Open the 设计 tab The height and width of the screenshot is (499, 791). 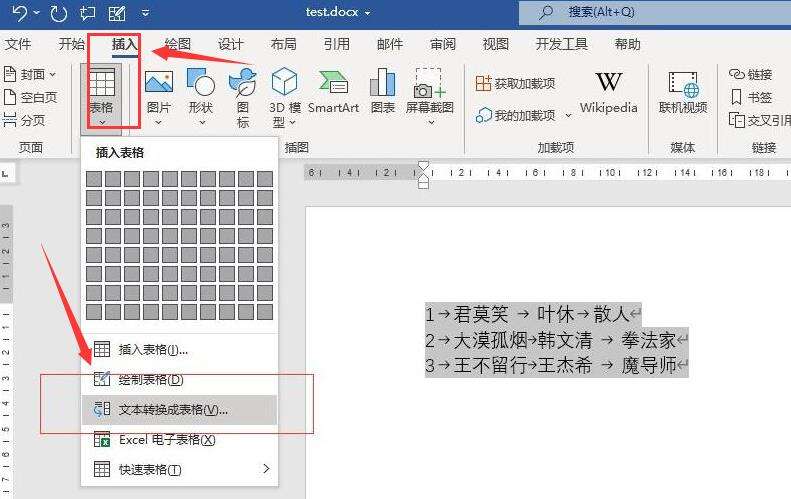pyautogui.click(x=231, y=44)
